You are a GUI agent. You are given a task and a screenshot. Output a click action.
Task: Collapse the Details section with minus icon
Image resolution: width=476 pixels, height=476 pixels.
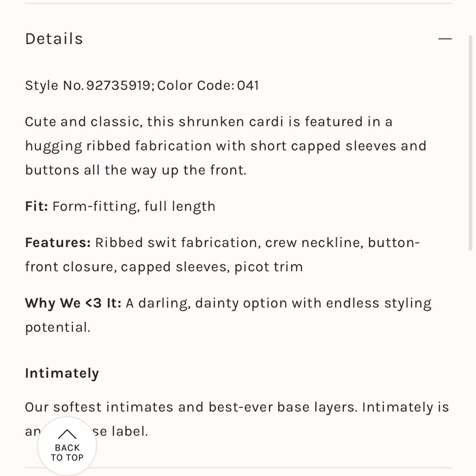(445, 39)
